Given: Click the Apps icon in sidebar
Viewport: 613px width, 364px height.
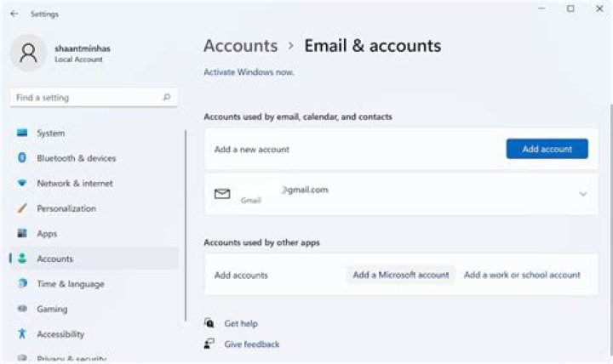Looking at the screenshot, I should pyautogui.click(x=22, y=233).
